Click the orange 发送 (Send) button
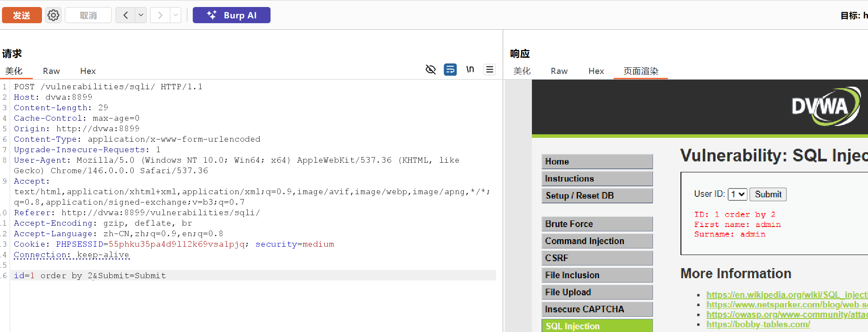 tap(22, 15)
